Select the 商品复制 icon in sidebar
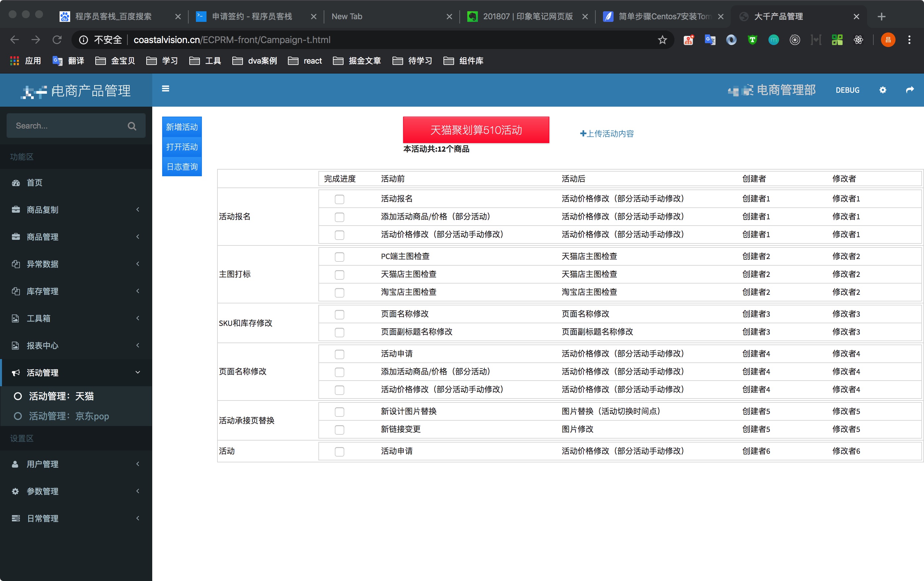Image resolution: width=924 pixels, height=581 pixels. [x=15, y=210]
